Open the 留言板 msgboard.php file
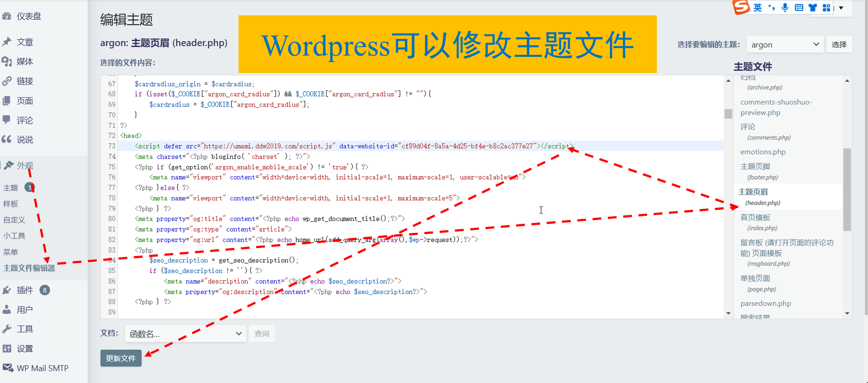Viewport: 868px width, 383px height. (x=787, y=253)
